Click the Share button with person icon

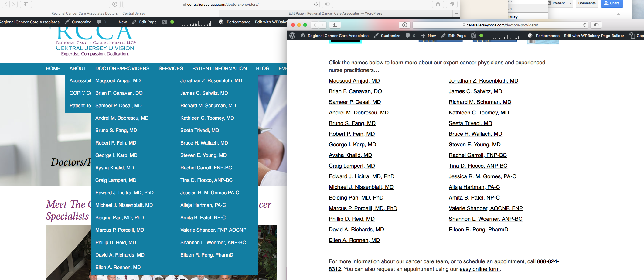[612, 3]
